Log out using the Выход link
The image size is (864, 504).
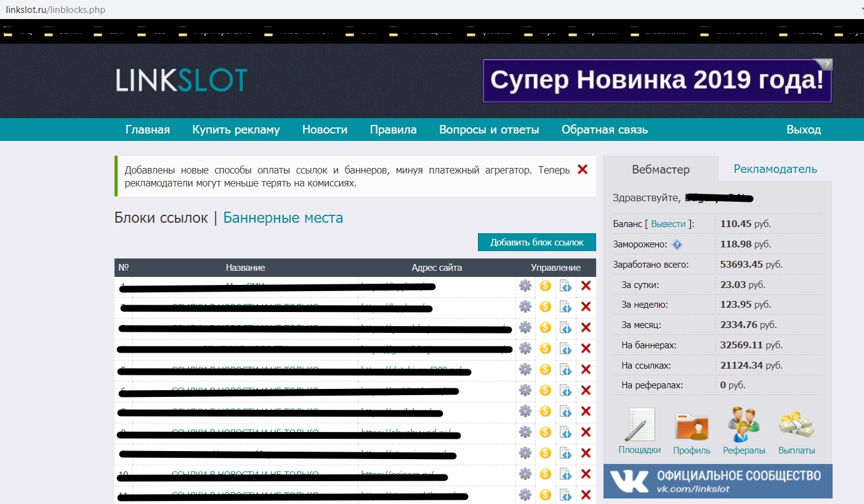click(804, 130)
